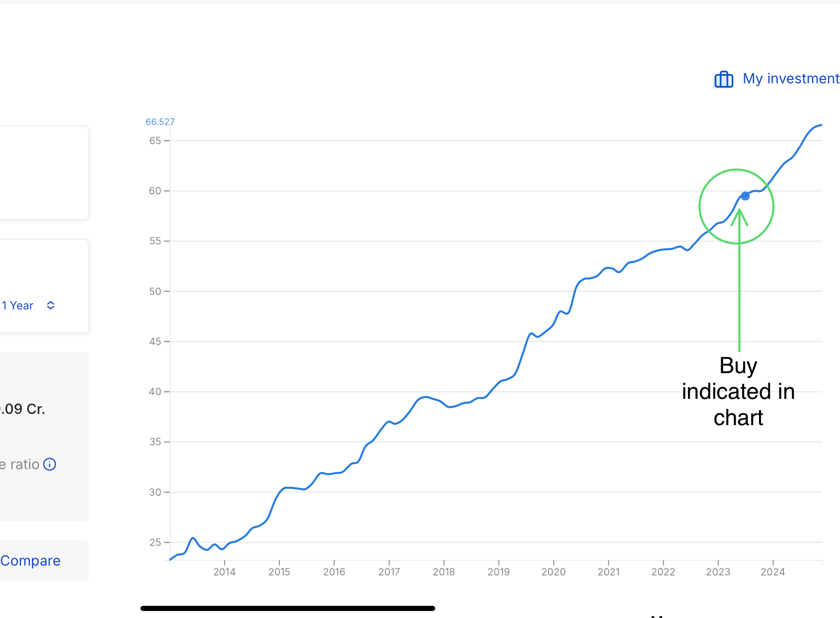Select the 2014 label on the x-axis
The height and width of the screenshot is (618, 840).
[225, 572]
